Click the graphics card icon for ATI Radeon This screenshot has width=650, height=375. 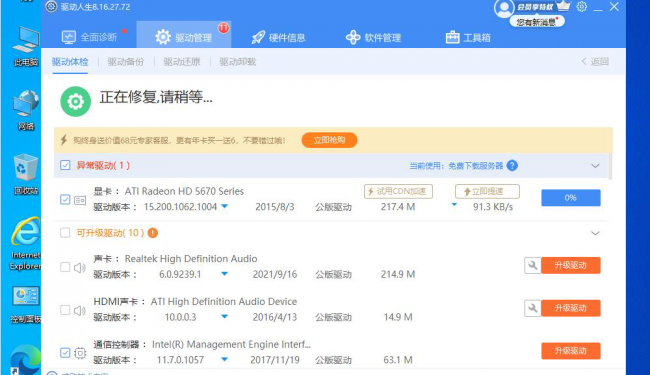click(x=80, y=200)
